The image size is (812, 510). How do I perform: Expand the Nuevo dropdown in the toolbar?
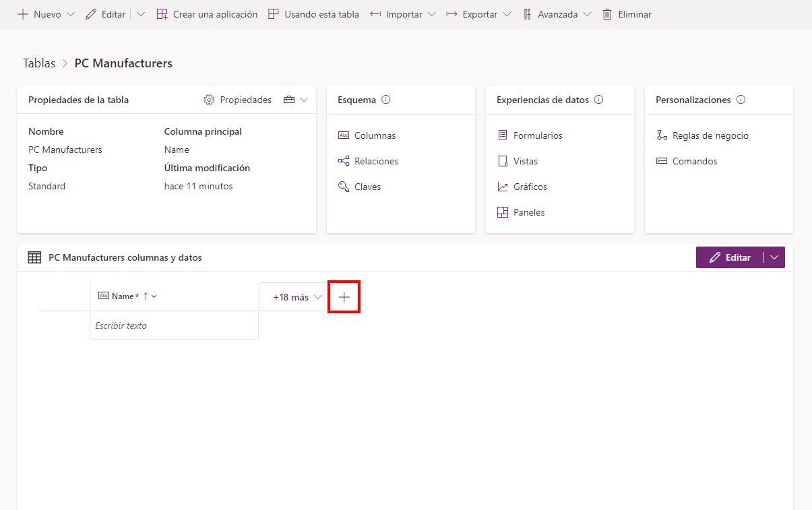click(x=71, y=13)
